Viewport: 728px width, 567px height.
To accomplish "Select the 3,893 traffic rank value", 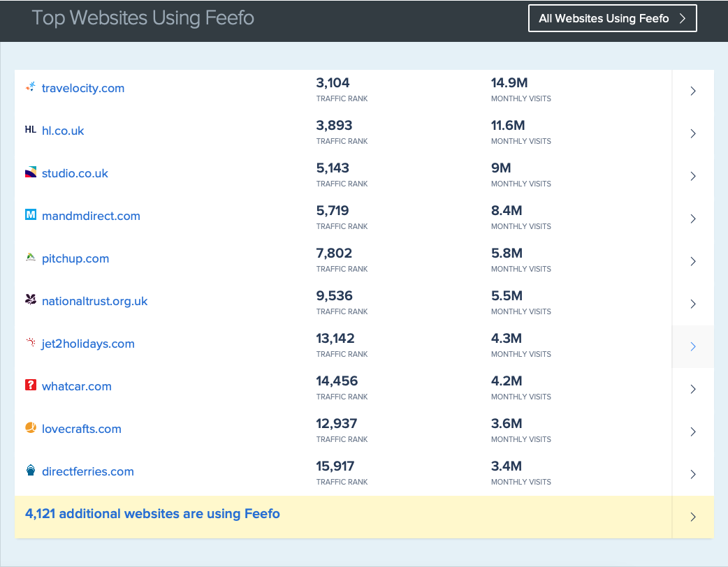I will click(334, 125).
